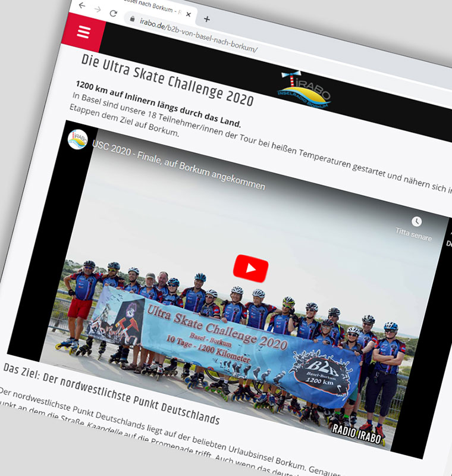
Task: Reload the page with refresh icon
Action: (114, 13)
